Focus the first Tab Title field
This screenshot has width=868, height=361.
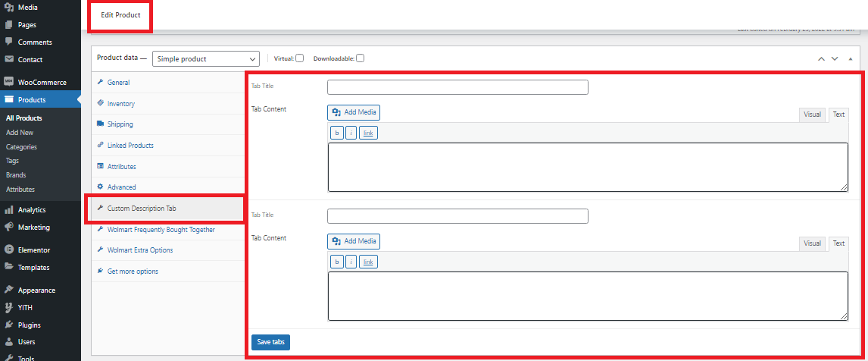click(x=457, y=87)
